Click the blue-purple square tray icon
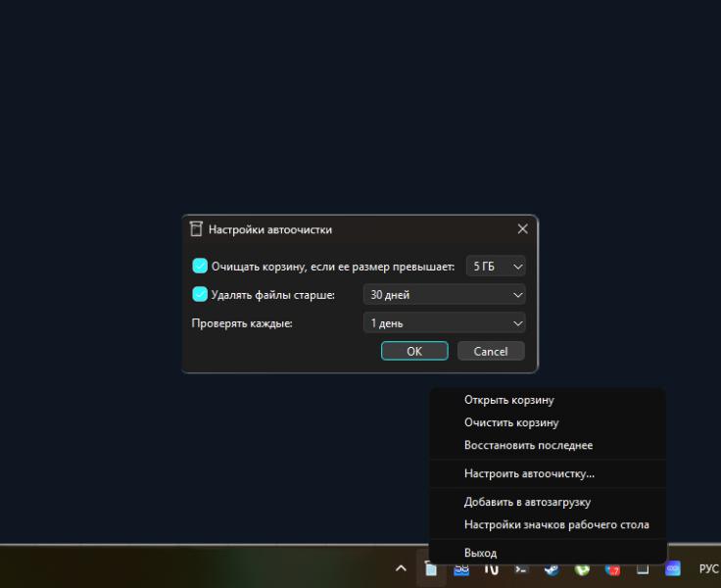Viewport: 721px width, 588px height. (673, 568)
